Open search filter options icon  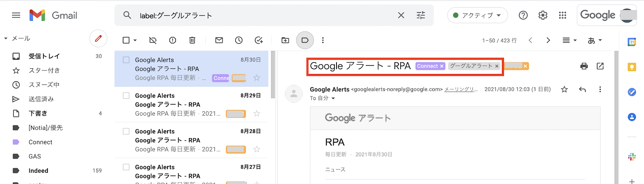pyautogui.click(x=421, y=15)
